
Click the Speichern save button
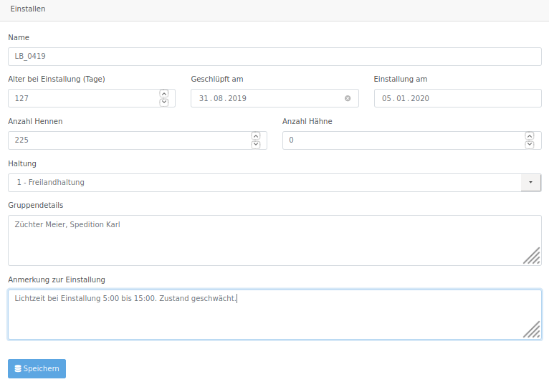coord(37,368)
